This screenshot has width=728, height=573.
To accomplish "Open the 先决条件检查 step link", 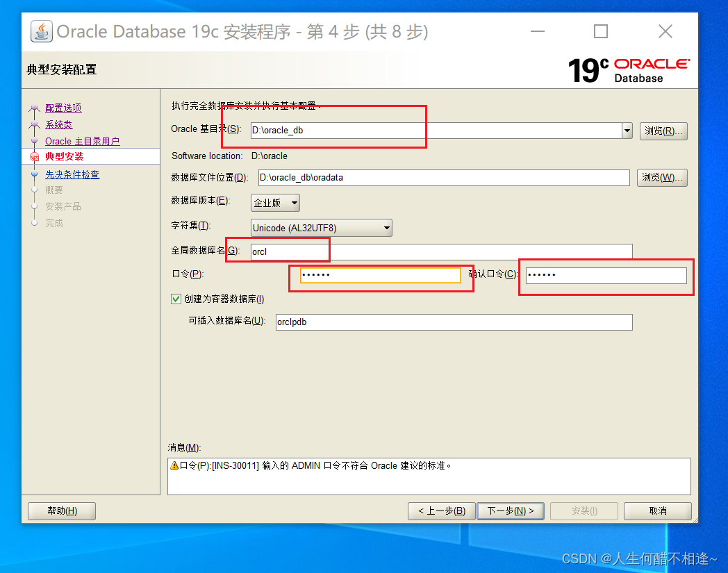I will 72,174.
